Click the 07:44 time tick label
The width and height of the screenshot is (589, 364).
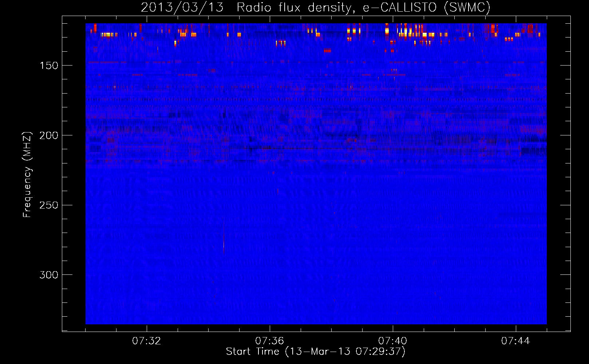click(x=516, y=341)
